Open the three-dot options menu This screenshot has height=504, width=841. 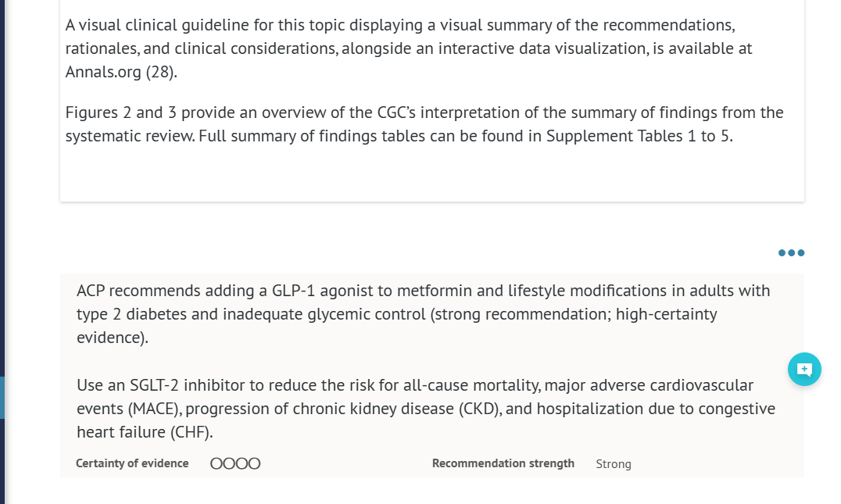791,252
